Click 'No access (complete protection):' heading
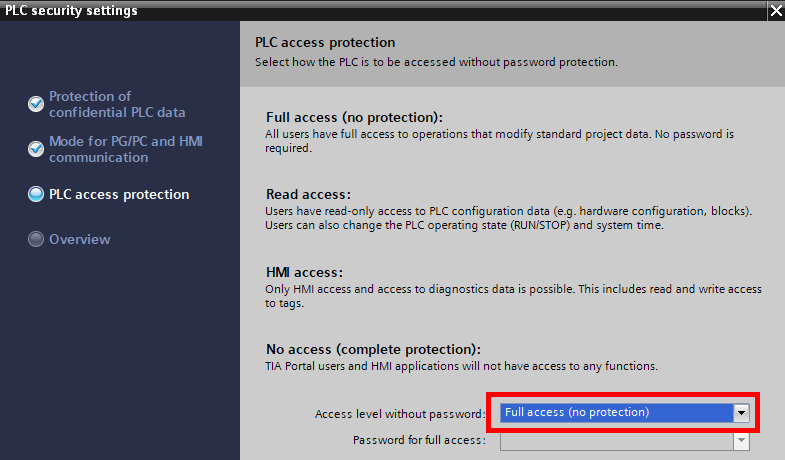 coord(373,349)
